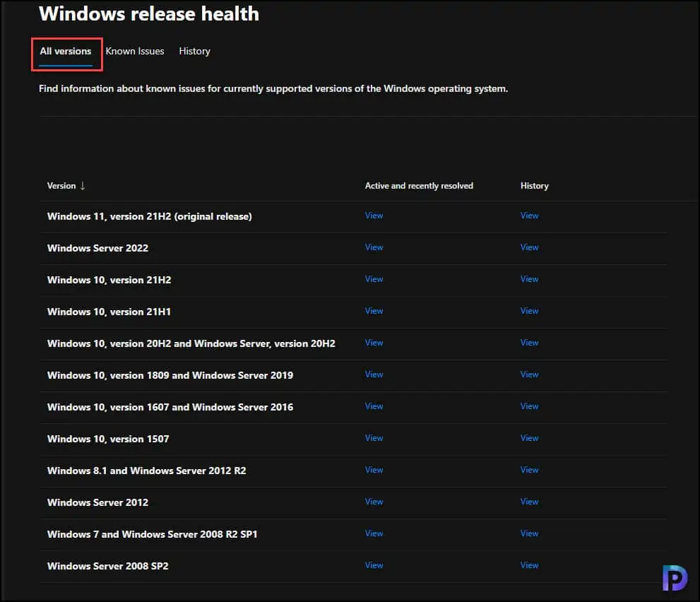Select 'Windows 10, version 21H1' row text

pos(109,312)
